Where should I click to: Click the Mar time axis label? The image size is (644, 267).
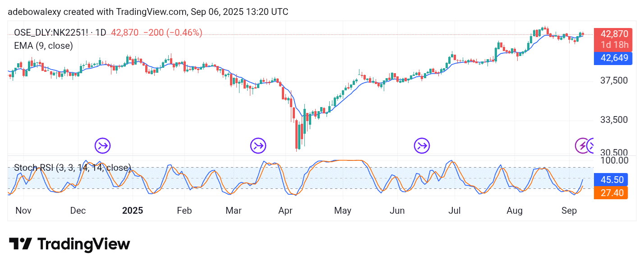(x=233, y=211)
